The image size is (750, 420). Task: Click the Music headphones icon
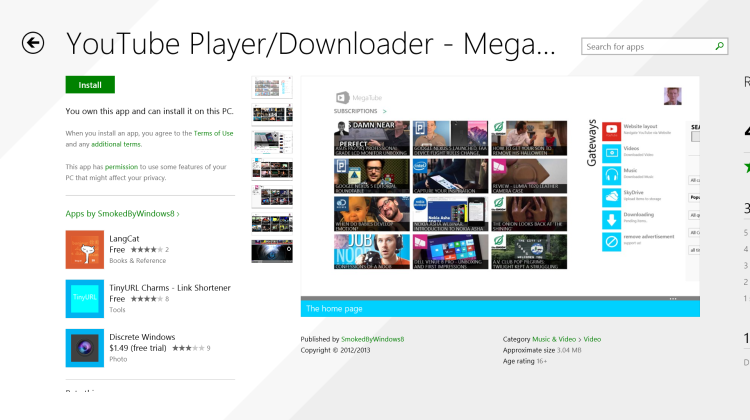[611, 176]
